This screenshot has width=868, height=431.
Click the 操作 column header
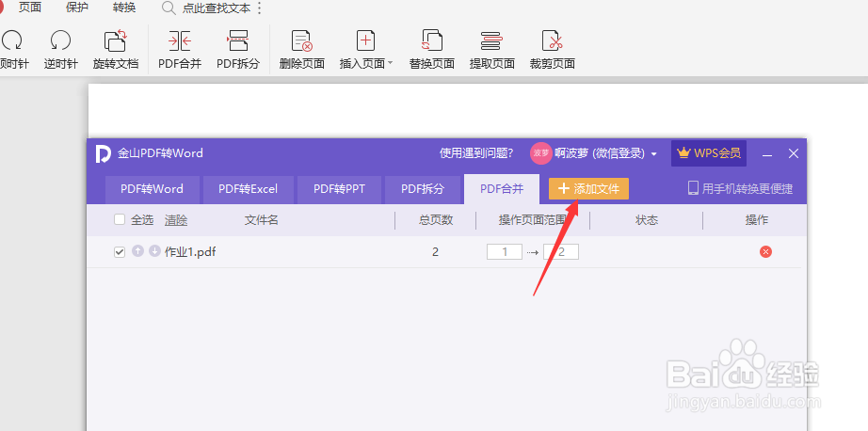coord(757,220)
